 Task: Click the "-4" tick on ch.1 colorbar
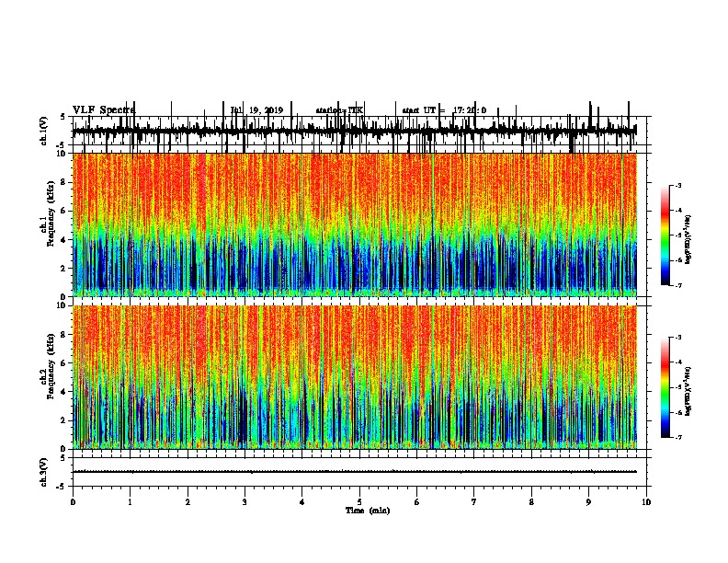coord(677,211)
